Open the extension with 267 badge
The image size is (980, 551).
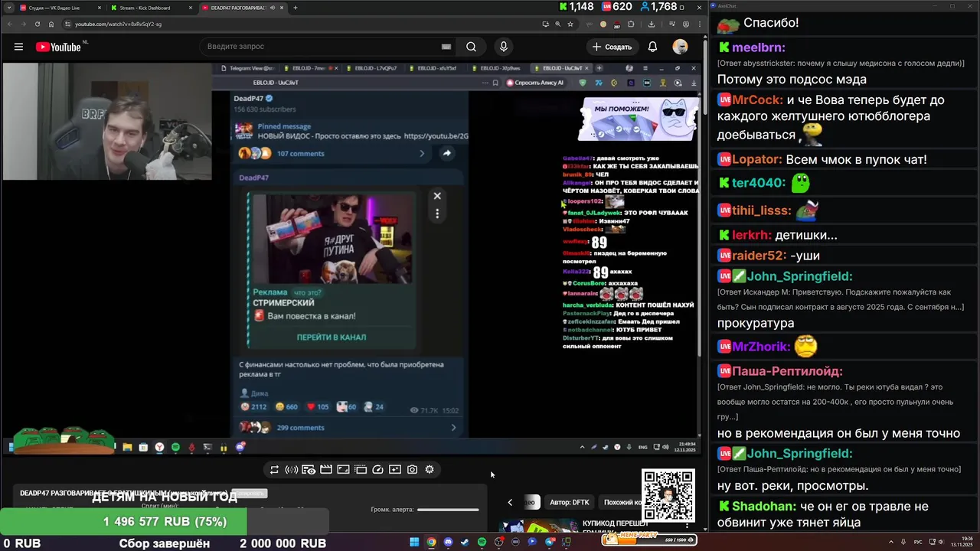pos(617,24)
